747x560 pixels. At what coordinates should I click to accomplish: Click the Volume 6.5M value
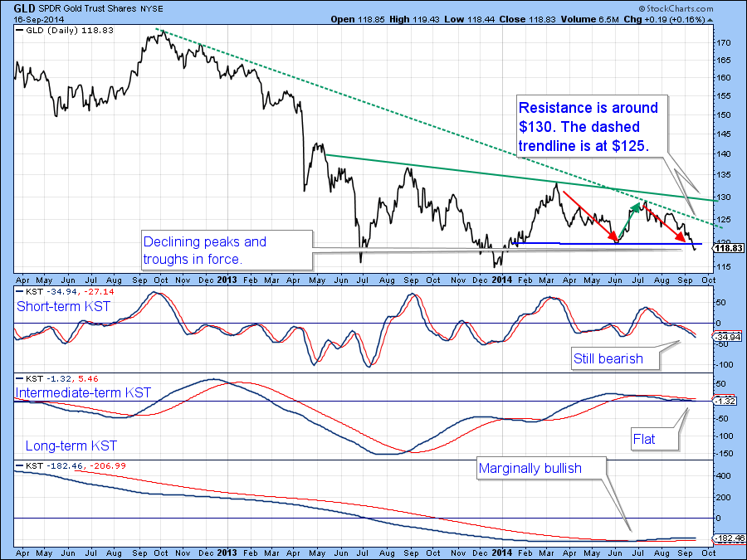pyautogui.click(x=589, y=20)
